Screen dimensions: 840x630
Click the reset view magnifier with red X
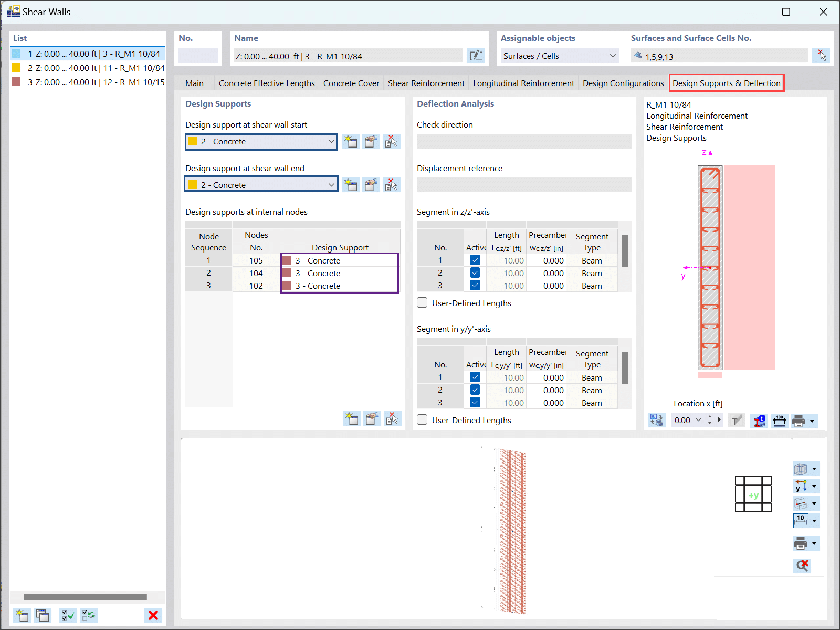pos(802,565)
